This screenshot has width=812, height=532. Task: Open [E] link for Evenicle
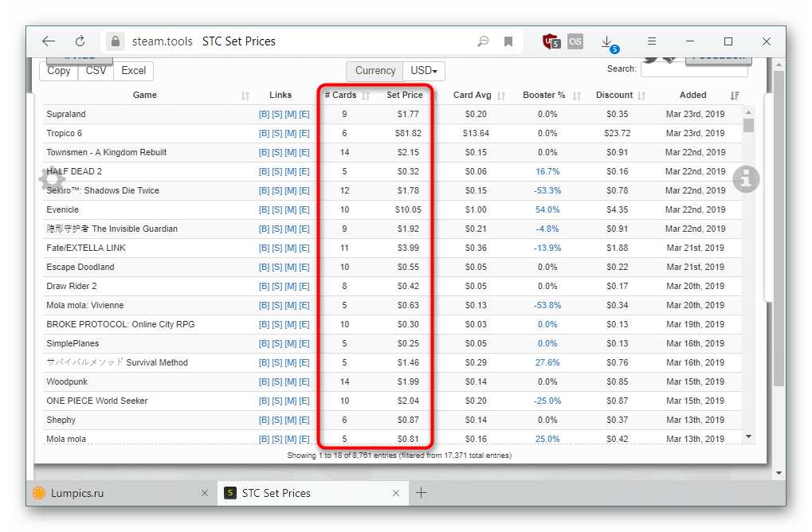[304, 210]
